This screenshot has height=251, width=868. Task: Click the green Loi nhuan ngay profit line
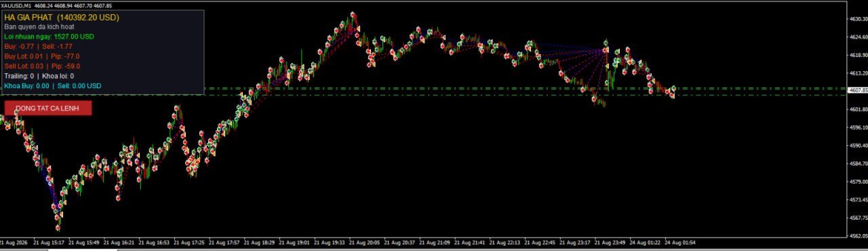pyautogui.click(x=49, y=37)
